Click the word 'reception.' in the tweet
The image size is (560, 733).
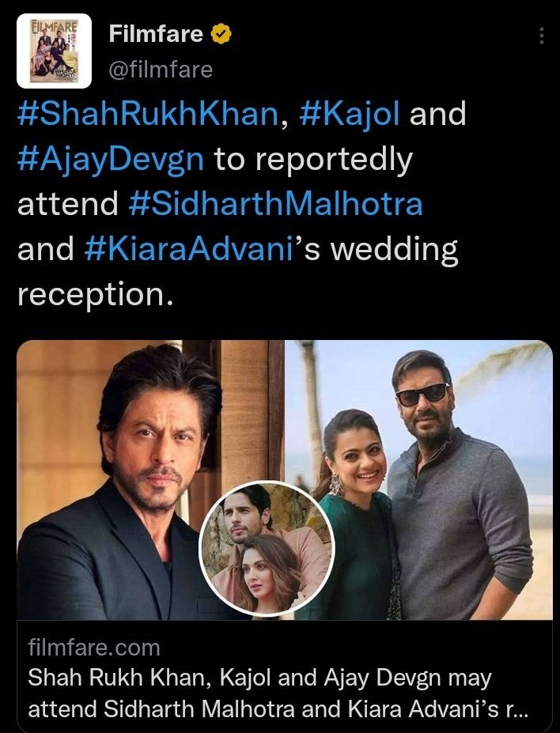[95, 295]
